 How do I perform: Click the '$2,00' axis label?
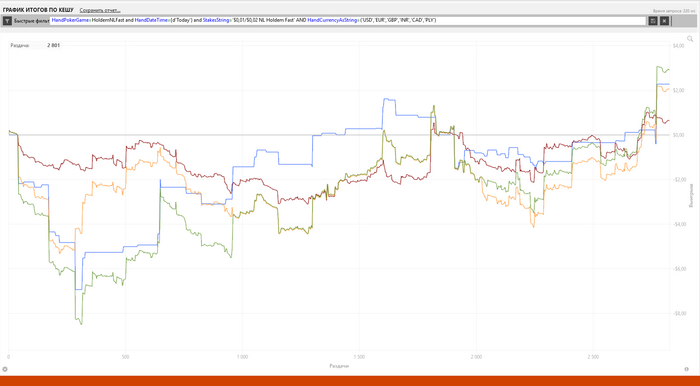(x=678, y=91)
